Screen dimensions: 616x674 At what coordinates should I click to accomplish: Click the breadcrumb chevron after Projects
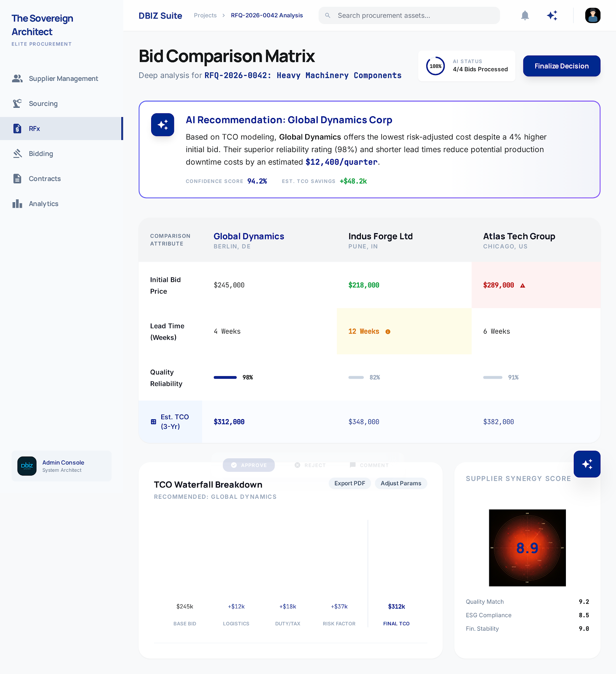point(224,16)
